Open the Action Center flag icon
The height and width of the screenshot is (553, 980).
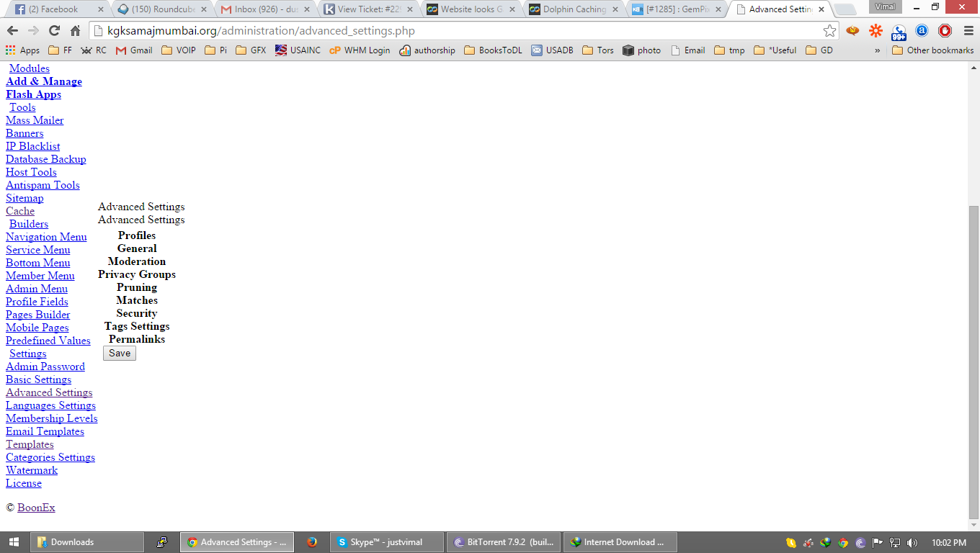tap(878, 542)
